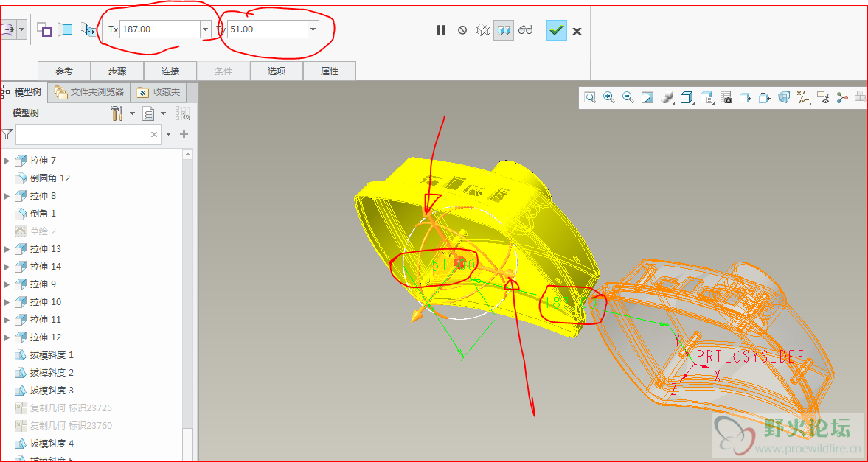Click into the Tx value field

tap(160, 29)
